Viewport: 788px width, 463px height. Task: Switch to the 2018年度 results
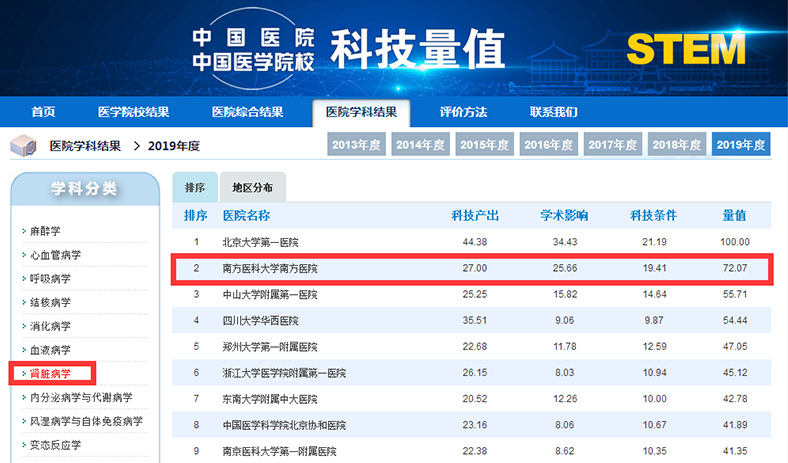point(677,144)
